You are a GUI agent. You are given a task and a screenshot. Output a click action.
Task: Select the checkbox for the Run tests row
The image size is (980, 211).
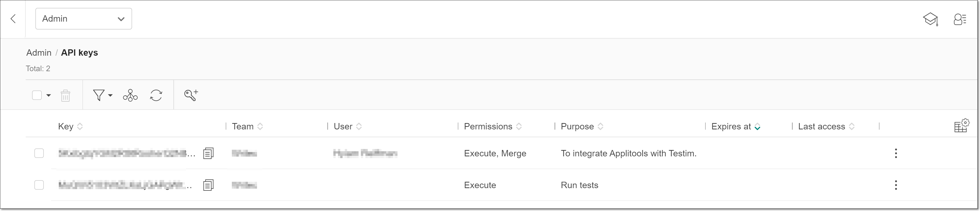pos(39,185)
